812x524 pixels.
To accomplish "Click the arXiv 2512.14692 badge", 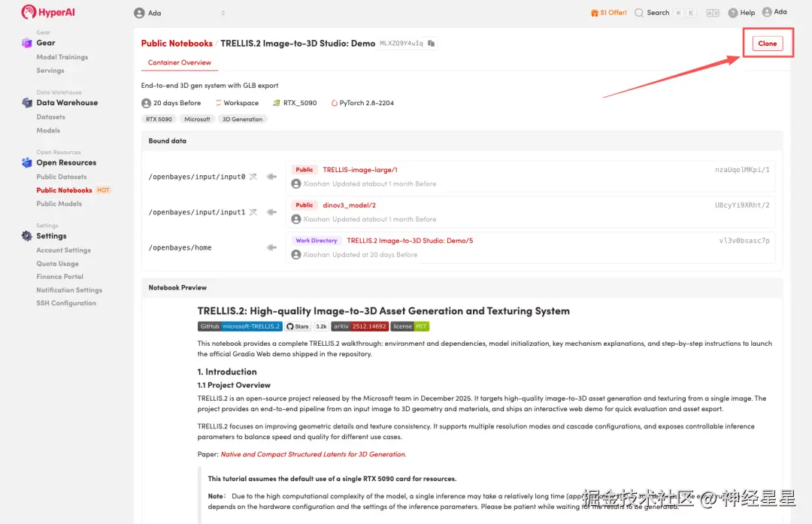I will pos(360,327).
